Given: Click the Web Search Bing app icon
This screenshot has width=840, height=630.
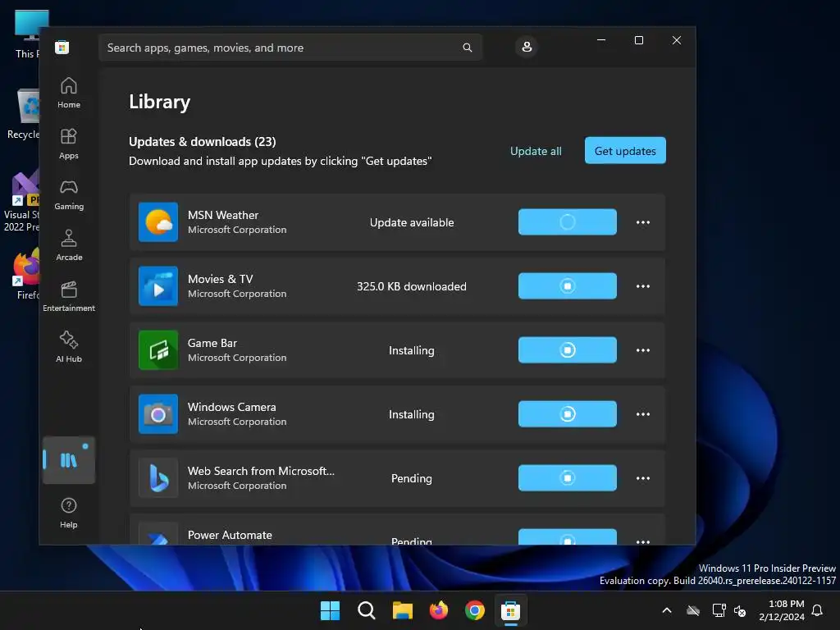Looking at the screenshot, I should point(158,478).
